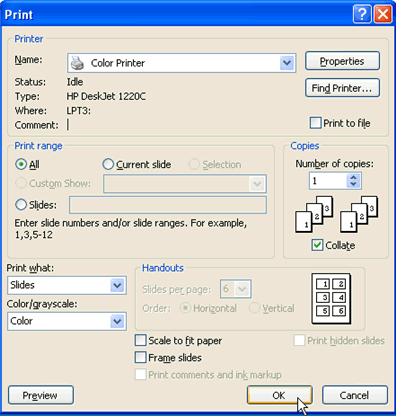Click the Slides range text field

168,205
